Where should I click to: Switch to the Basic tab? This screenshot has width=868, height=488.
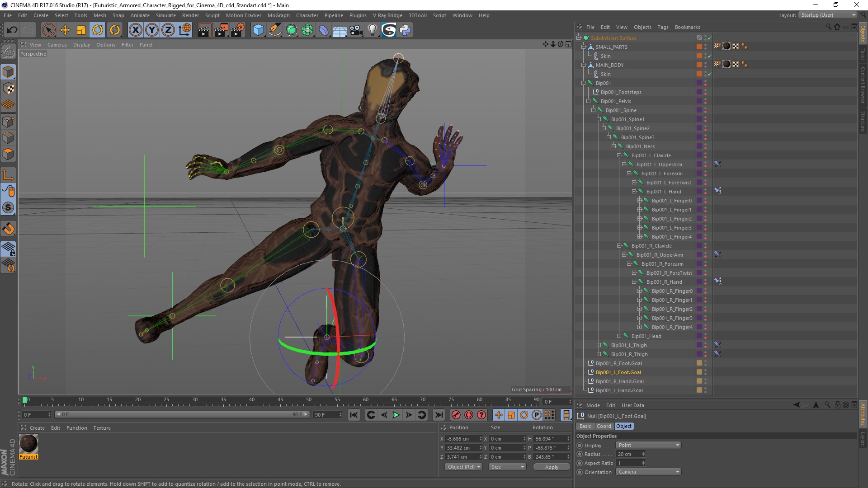(585, 426)
